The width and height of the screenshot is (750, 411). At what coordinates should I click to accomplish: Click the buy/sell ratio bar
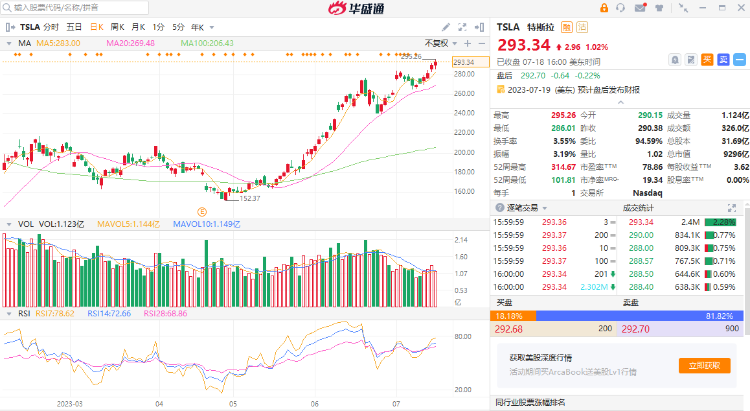620,315
